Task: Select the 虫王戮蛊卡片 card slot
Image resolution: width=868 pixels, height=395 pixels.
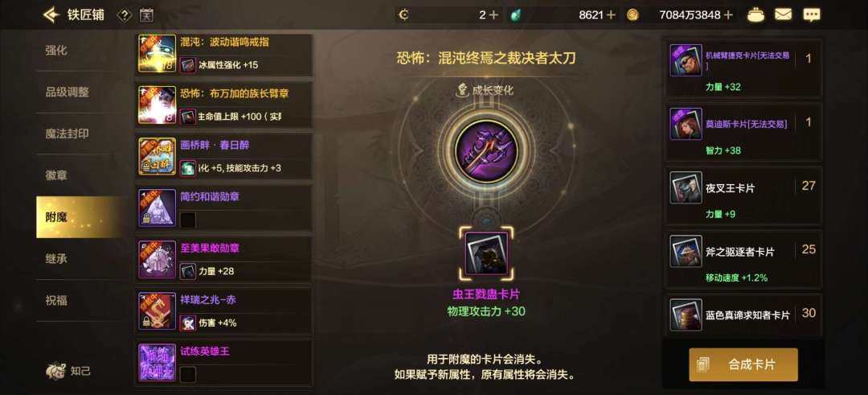Action: point(486,253)
